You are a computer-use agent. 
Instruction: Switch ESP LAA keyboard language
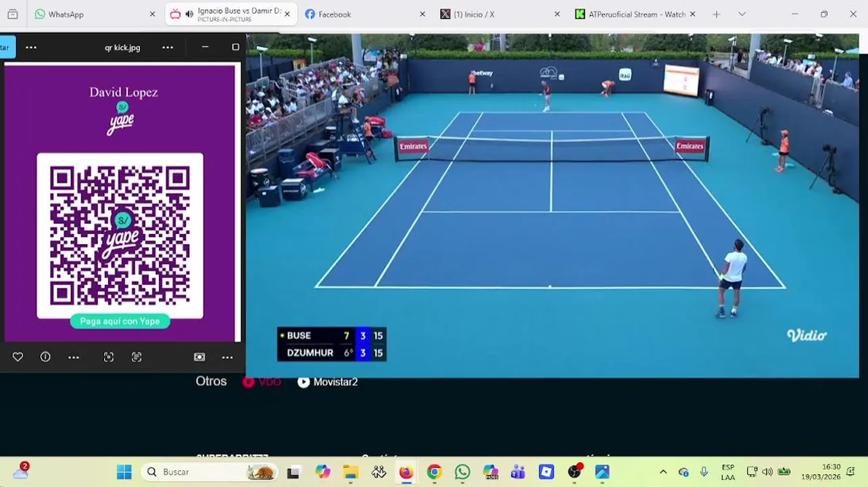point(728,472)
